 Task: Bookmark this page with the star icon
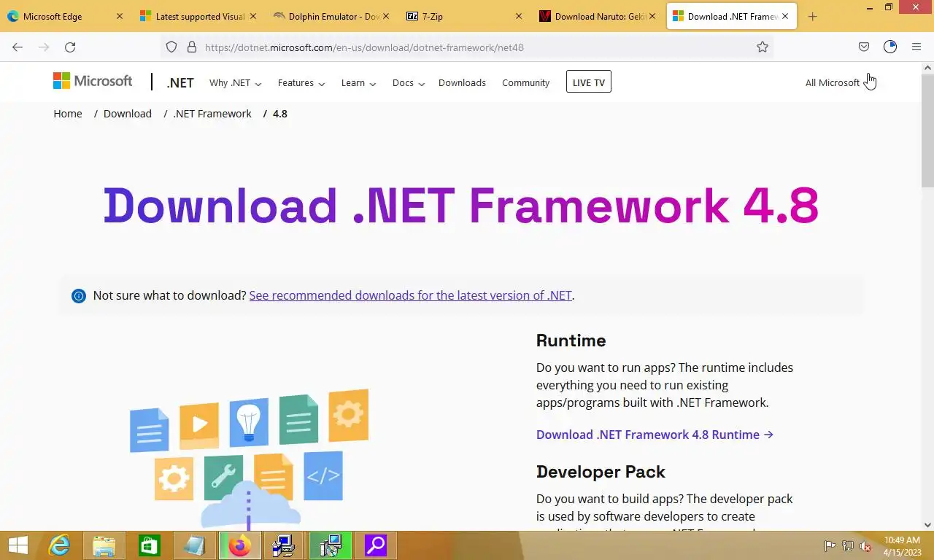click(x=763, y=47)
